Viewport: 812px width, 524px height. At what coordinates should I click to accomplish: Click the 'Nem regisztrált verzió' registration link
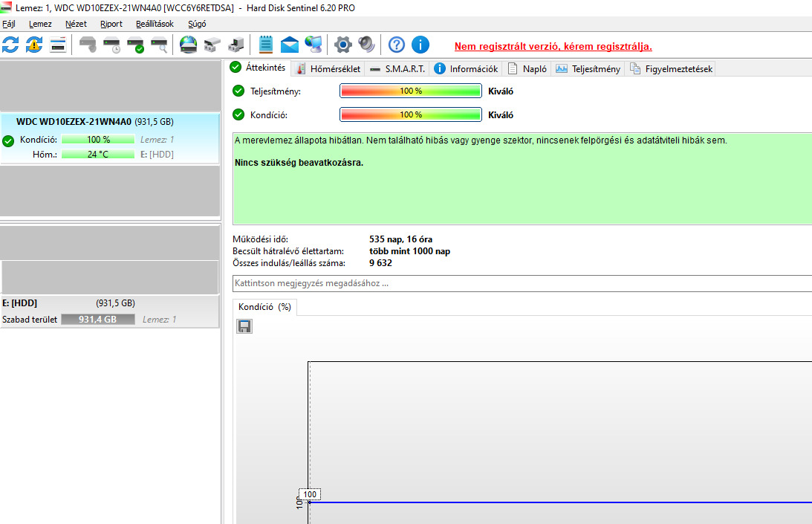pos(553,46)
